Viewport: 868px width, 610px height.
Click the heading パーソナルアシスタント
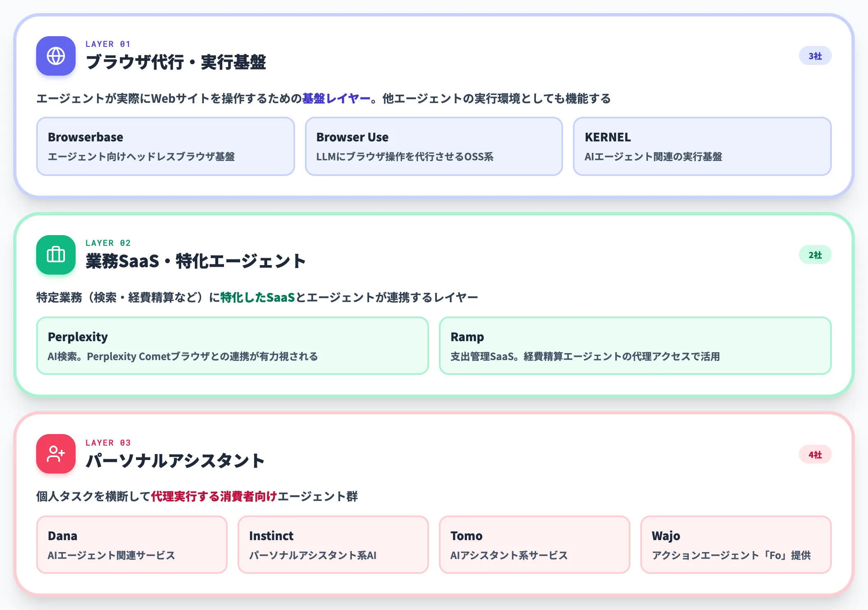pyautogui.click(x=175, y=460)
